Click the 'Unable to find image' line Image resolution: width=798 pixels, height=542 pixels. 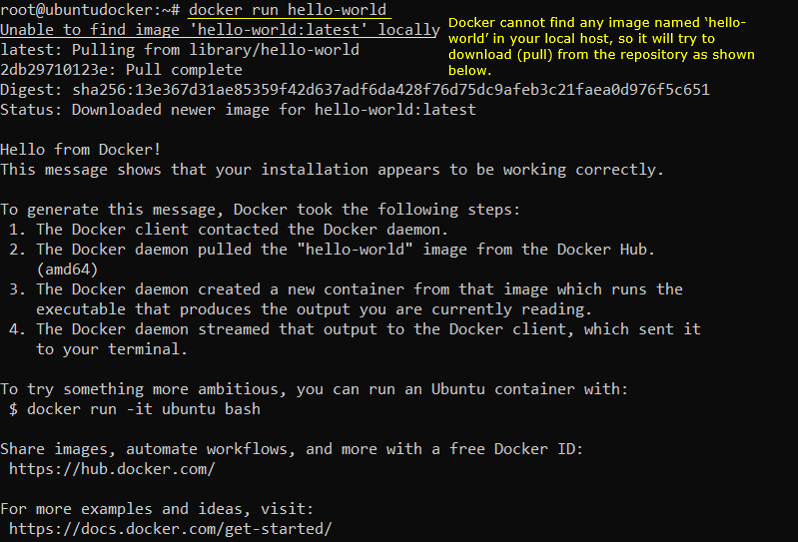(219, 30)
